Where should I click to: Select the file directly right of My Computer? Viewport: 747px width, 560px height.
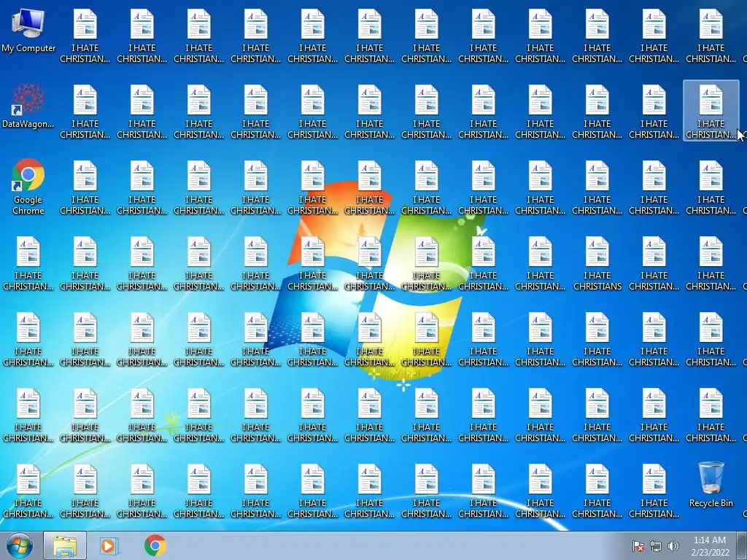tap(85, 36)
